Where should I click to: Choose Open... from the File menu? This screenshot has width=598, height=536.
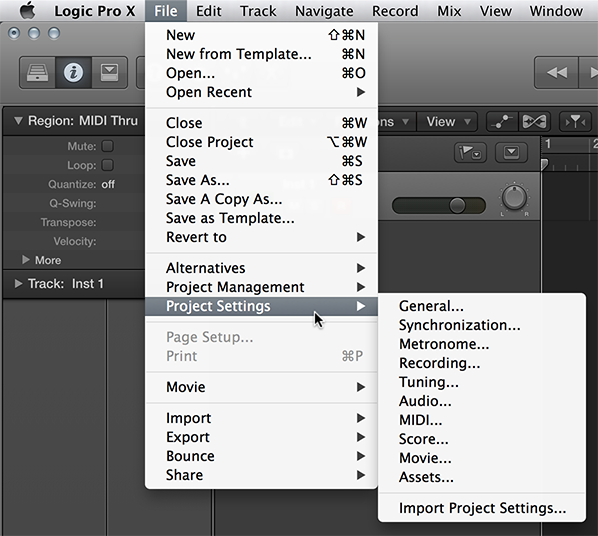pyautogui.click(x=262, y=73)
